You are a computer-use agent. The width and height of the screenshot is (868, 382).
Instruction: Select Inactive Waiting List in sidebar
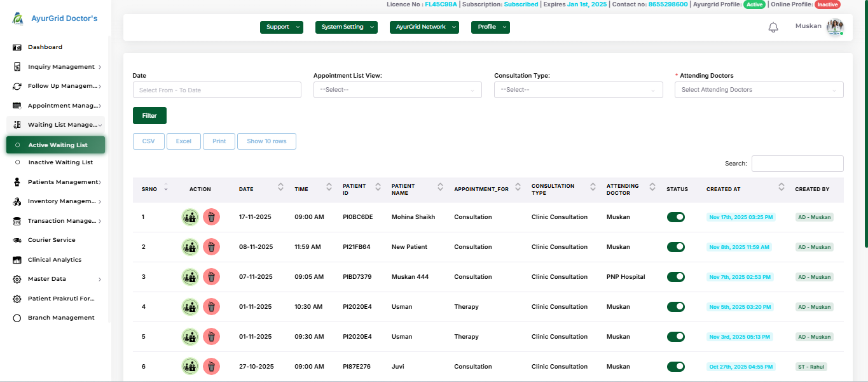point(60,162)
